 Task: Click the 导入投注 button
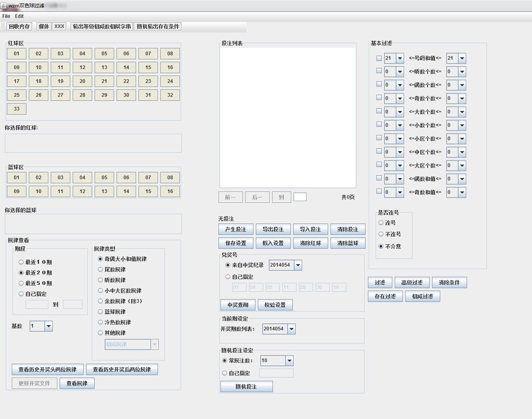click(x=310, y=229)
